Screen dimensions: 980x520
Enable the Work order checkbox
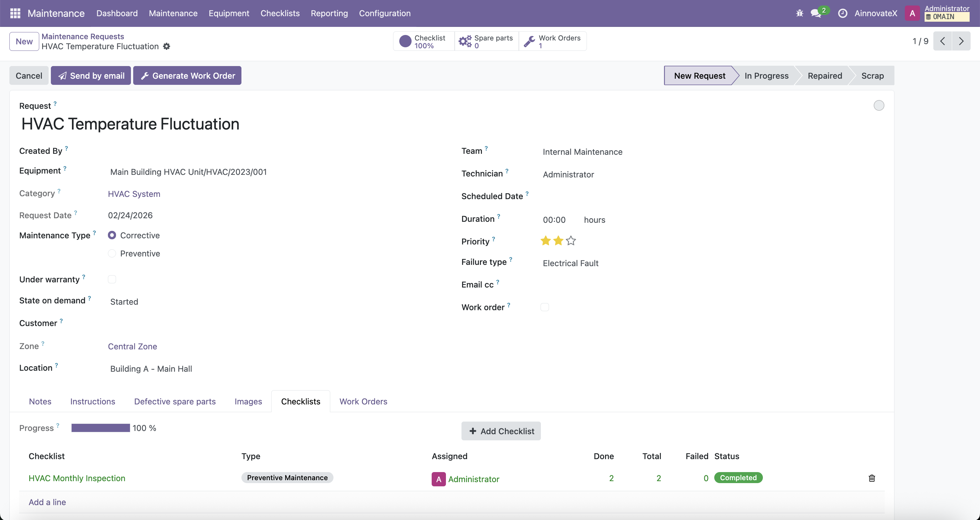point(544,307)
